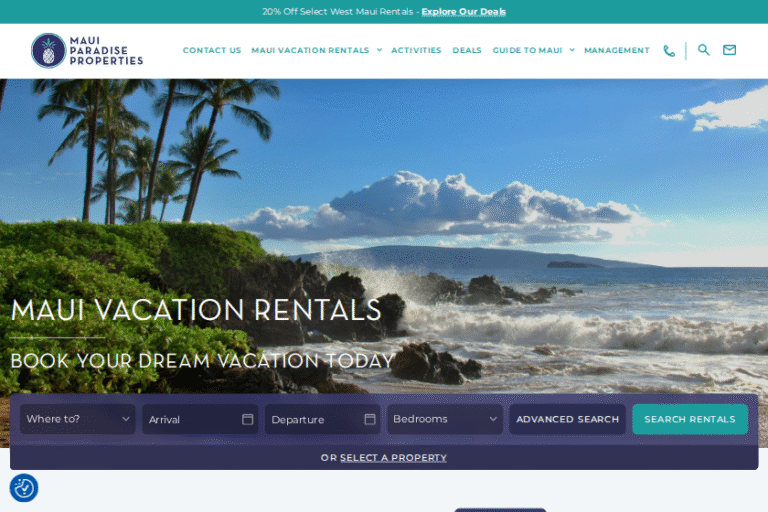Click the Advanced Search button

[567, 419]
